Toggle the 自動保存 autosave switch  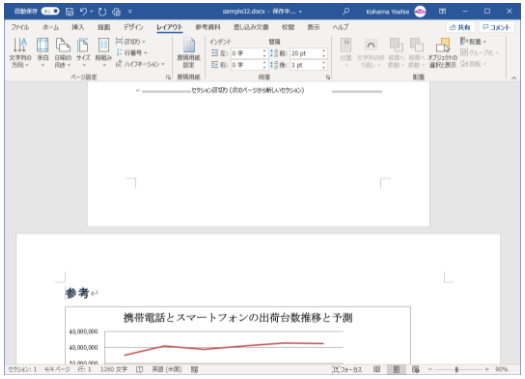50,11
